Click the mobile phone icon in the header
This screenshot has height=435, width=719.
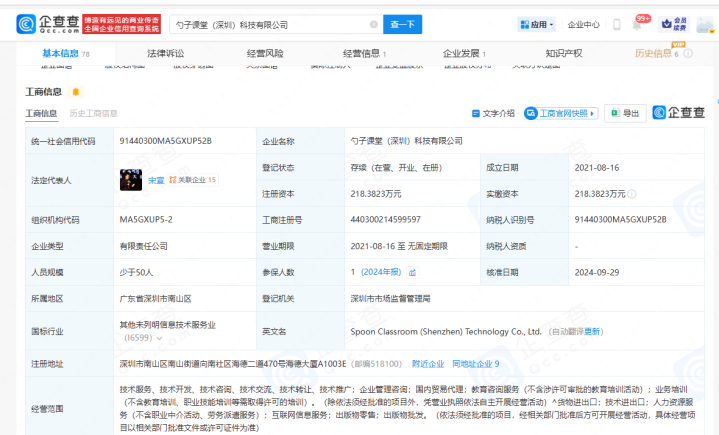click(615, 24)
